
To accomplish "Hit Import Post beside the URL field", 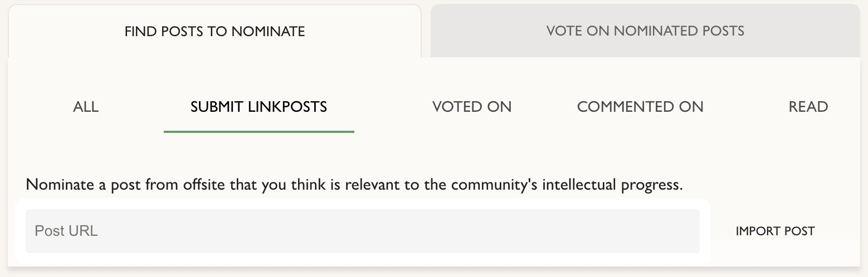I will coord(775,231).
